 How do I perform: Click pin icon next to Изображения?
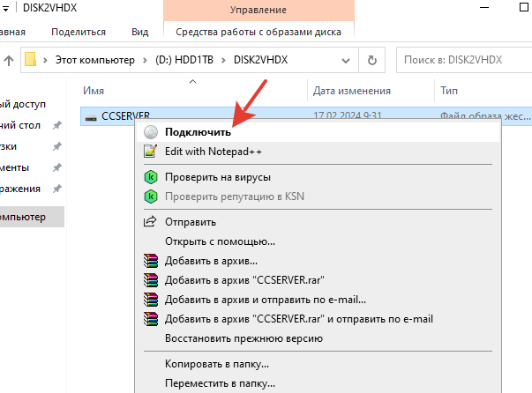click(x=57, y=189)
